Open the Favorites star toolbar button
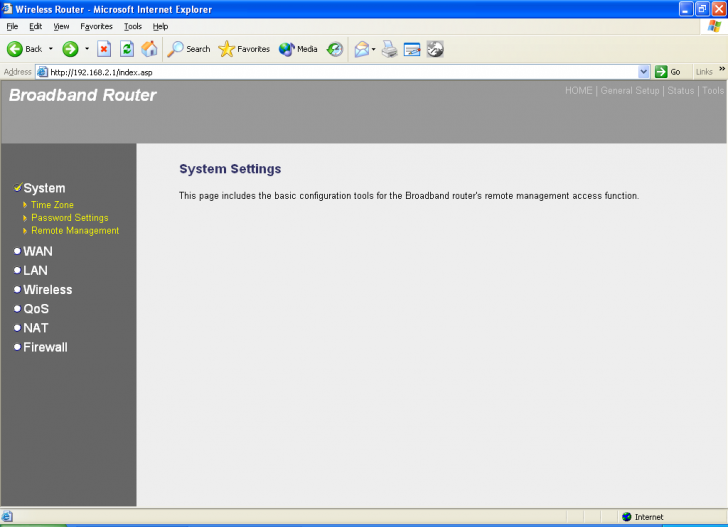This screenshot has width=728, height=527. click(244, 49)
